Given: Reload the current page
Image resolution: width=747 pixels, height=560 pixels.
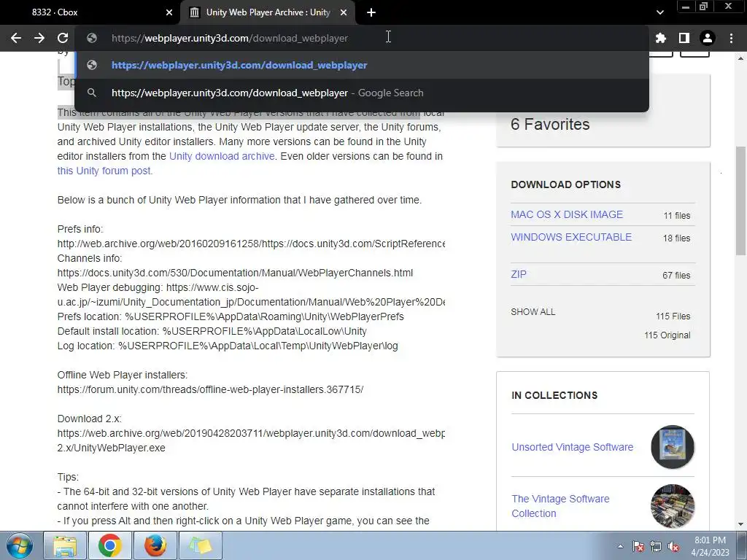Looking at the screenshot, I should point(63,38).
